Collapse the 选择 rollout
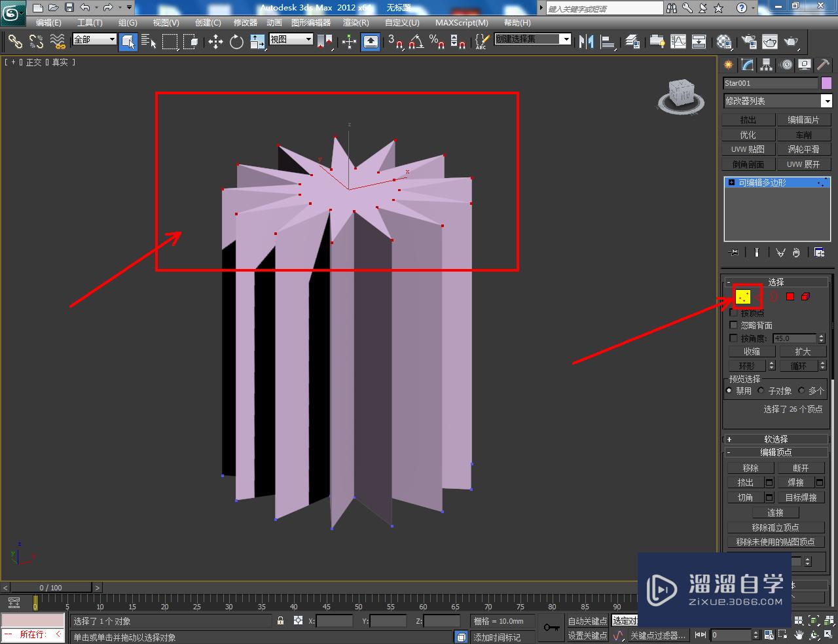838x644 pixels. 776,282
